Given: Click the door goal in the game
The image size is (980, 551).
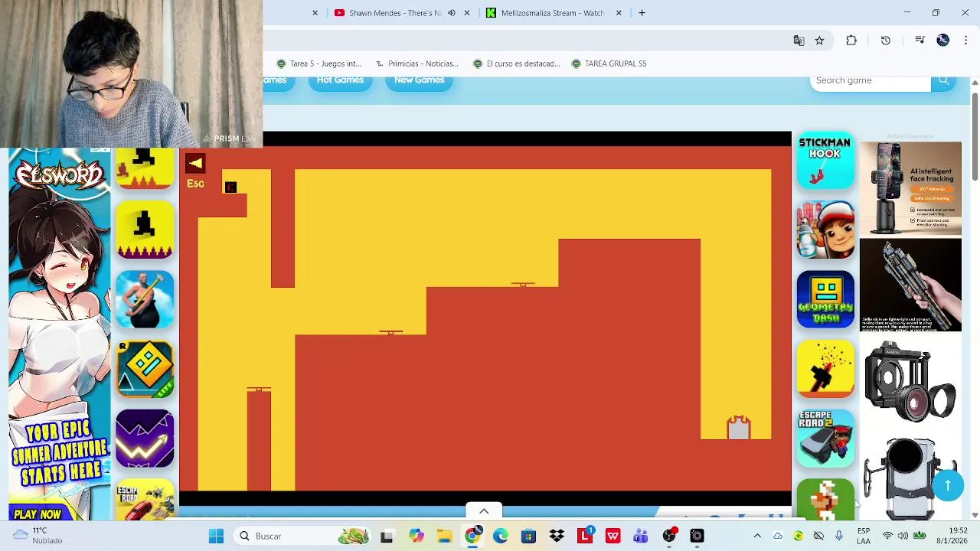Looking at the screenshot, I should (738, 428).
